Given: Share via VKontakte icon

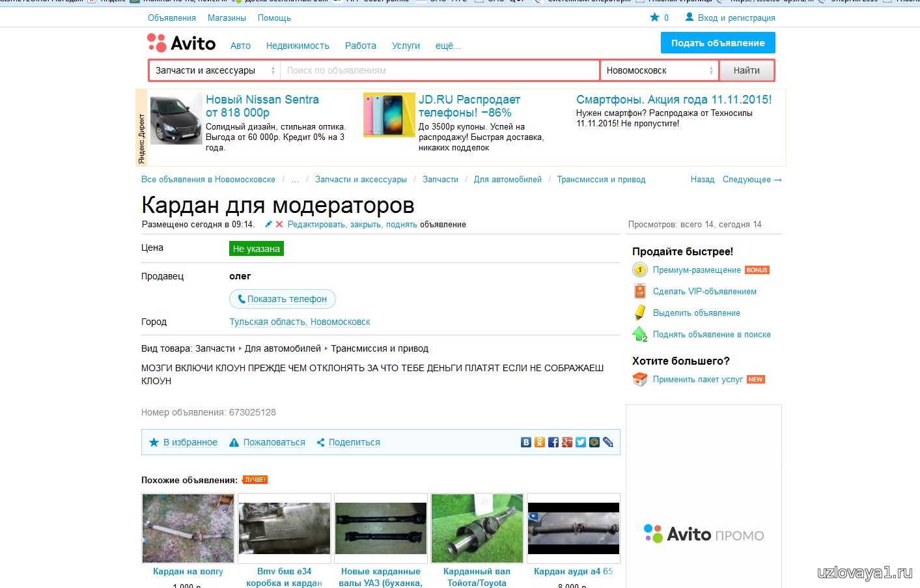Looking at the screenshot, I should click(526, 442).
